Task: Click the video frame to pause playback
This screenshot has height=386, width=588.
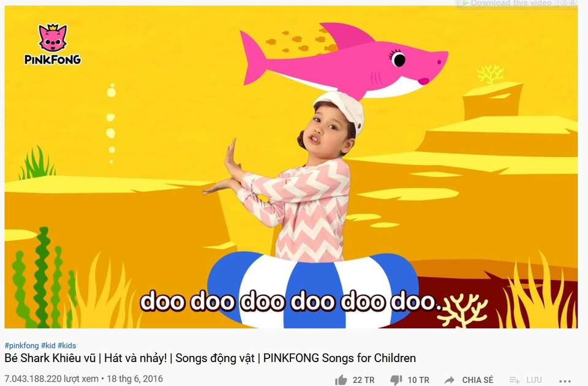Action: pyautogui.click(x=291, y=167)
